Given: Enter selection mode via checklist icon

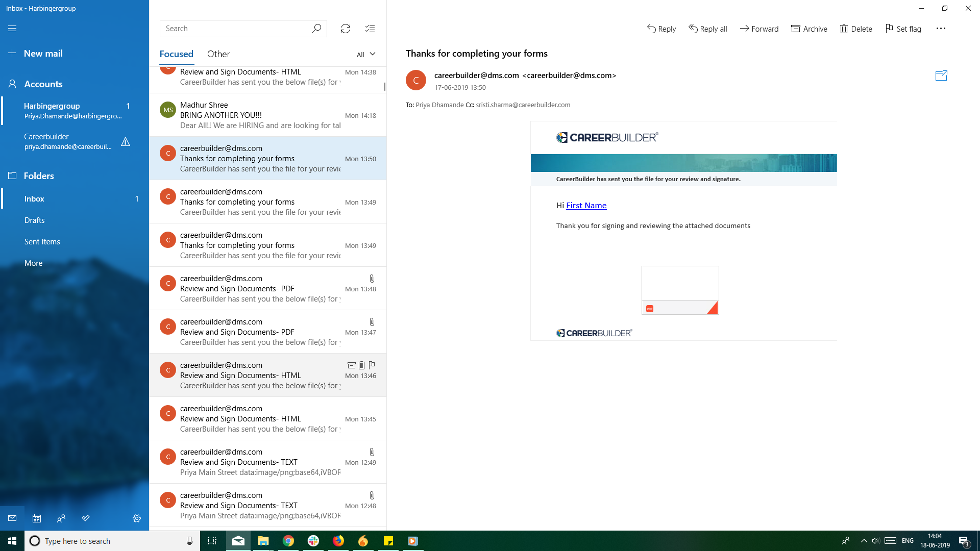Looking at the screenshot, I should click(370, 29).
